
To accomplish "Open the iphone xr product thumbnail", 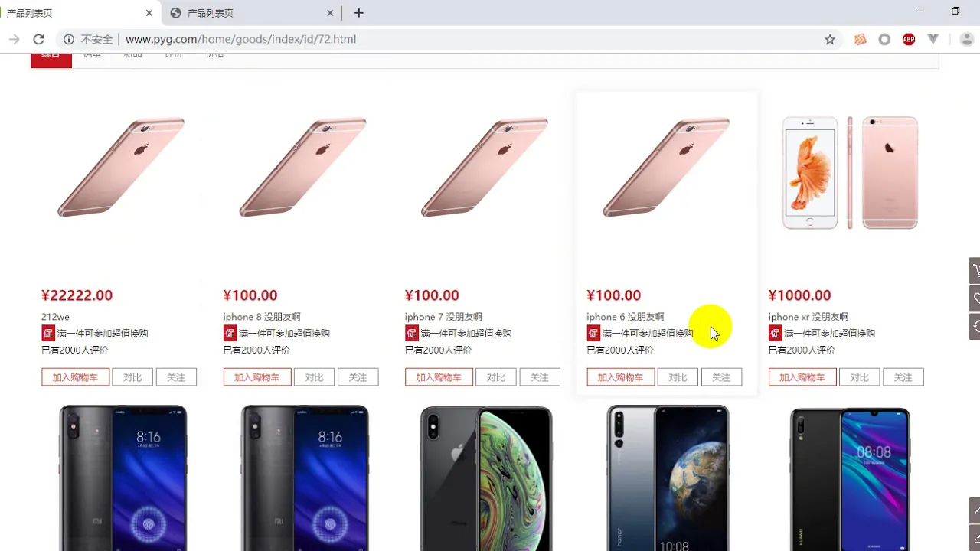I will click(x=849, y=173).
